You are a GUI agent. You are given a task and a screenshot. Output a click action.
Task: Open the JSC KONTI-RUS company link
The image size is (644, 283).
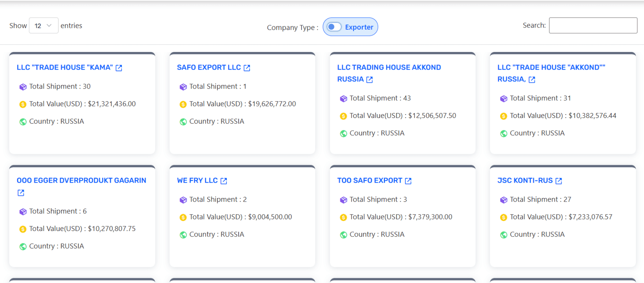(x=525, y=180)
